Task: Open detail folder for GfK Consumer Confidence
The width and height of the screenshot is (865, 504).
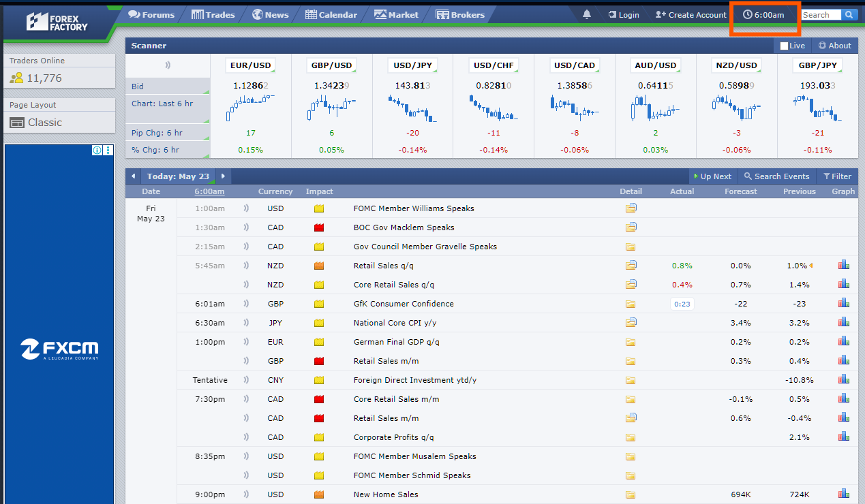Action: coord(631,304)
